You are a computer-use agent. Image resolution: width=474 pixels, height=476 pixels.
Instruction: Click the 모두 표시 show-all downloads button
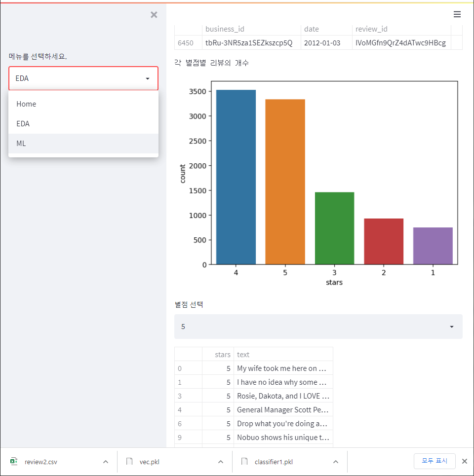click(434, 461)
